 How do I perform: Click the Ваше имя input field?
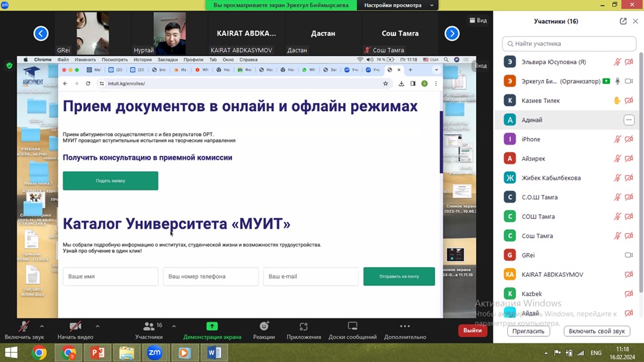[x=110, y=276]
